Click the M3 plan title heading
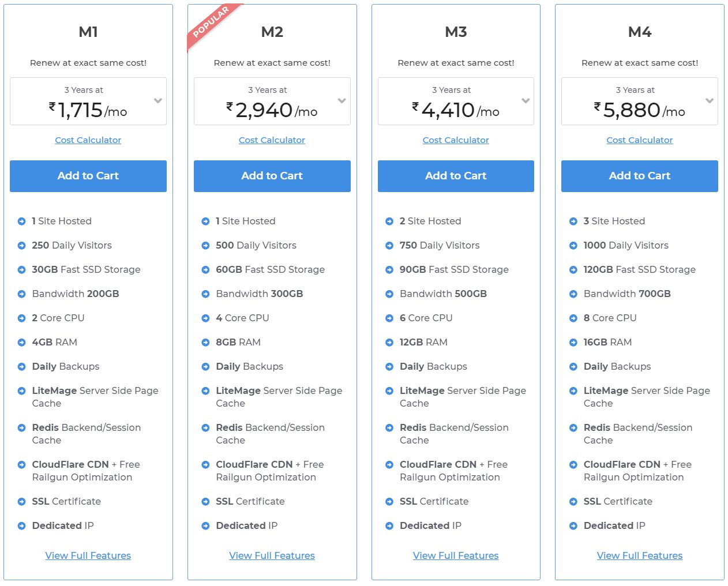 pos(456,32)
